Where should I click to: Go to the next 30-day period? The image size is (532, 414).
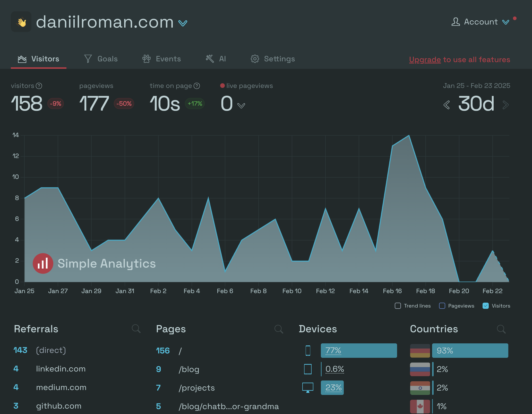(505, 105)
